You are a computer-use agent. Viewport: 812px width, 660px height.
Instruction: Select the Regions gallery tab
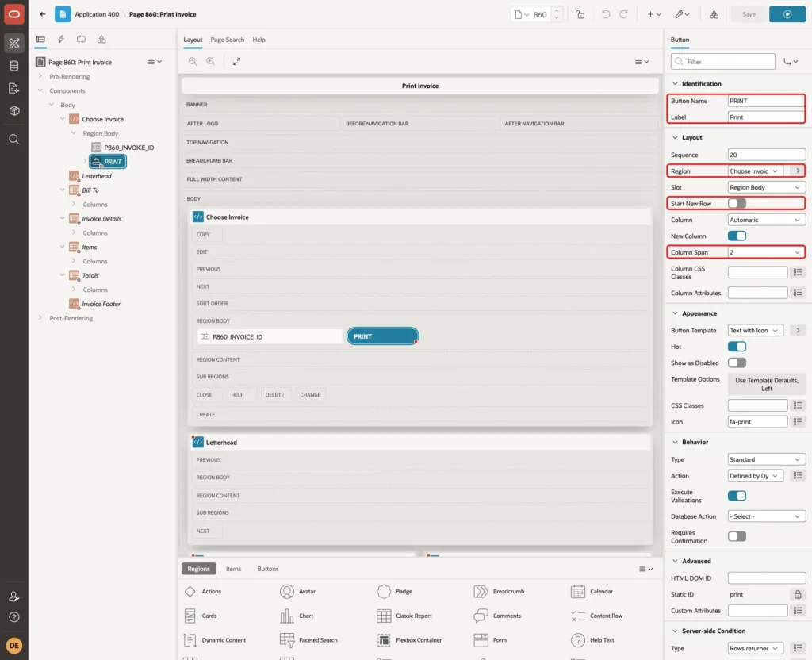198,569
